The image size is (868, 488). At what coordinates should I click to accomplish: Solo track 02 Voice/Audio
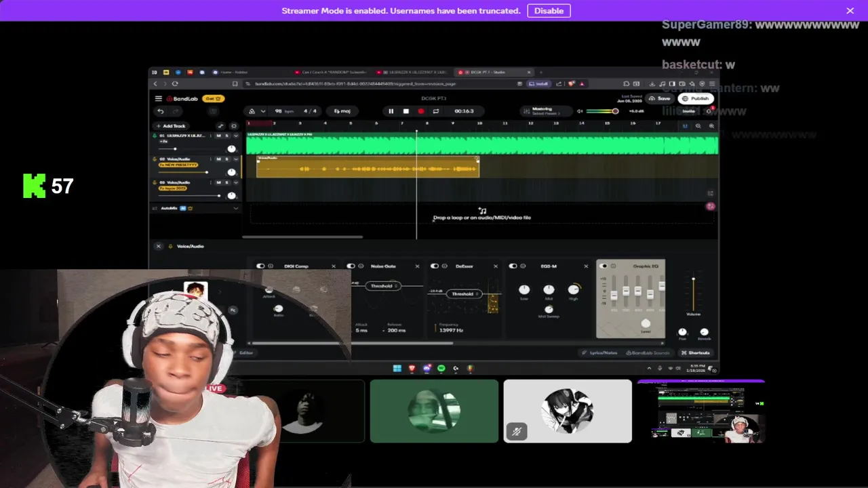tap(226, 159)
